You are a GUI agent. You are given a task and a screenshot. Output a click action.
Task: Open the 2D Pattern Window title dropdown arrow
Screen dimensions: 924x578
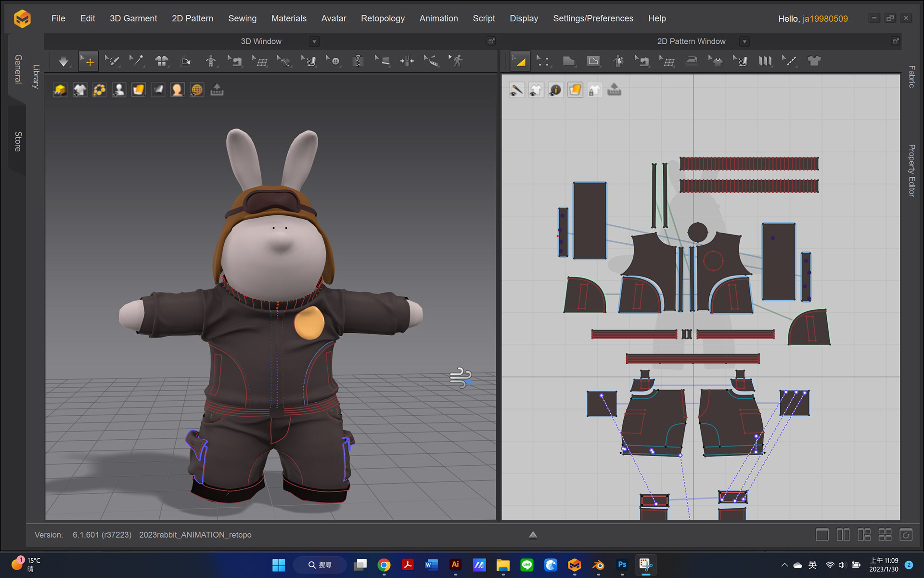click(x=744, y=41)
